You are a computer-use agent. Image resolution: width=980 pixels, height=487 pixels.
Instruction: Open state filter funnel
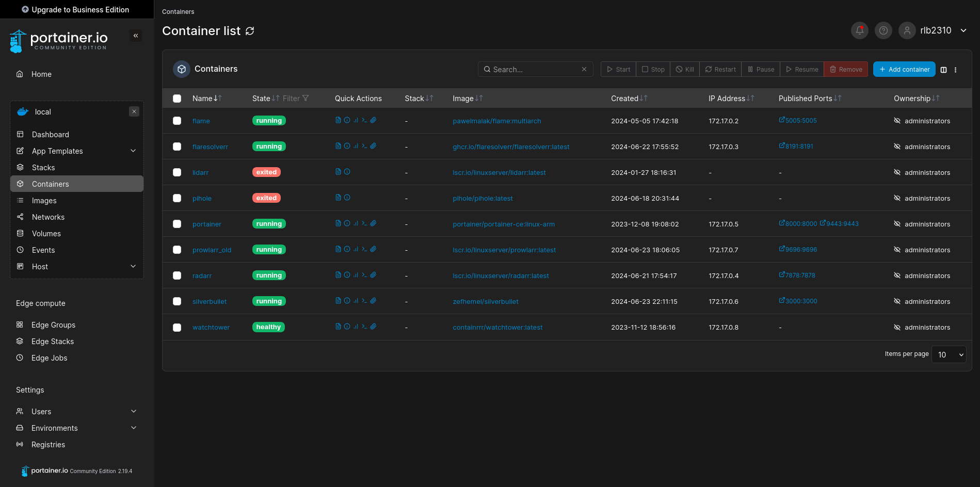[306, 98]
